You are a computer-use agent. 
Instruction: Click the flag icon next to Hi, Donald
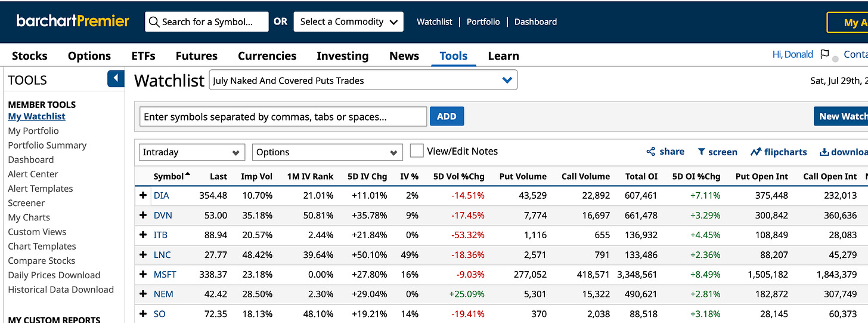[824, 54]
